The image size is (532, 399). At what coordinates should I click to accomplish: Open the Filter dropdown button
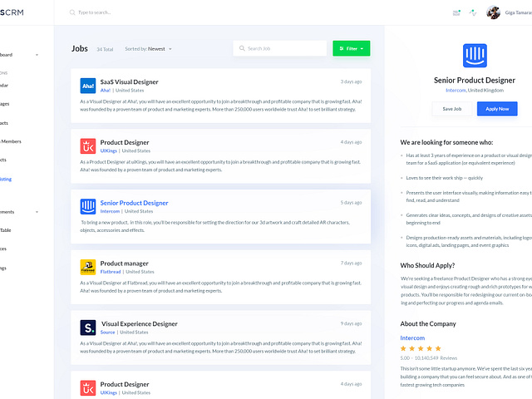click(351, 48)
